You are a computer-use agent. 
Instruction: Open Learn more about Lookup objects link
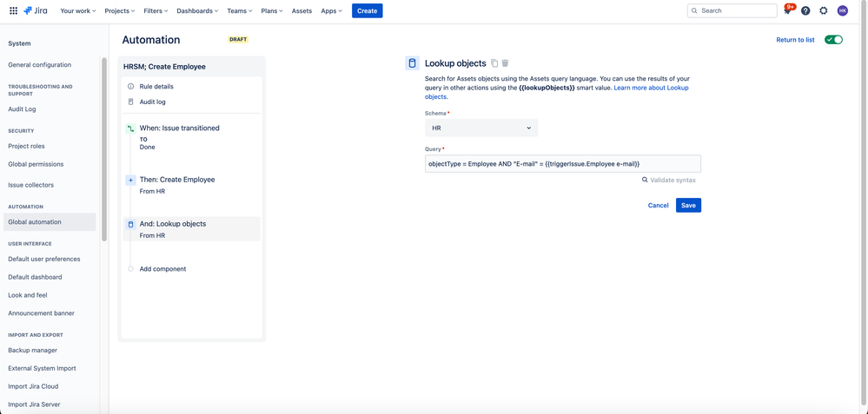[651, 88]
